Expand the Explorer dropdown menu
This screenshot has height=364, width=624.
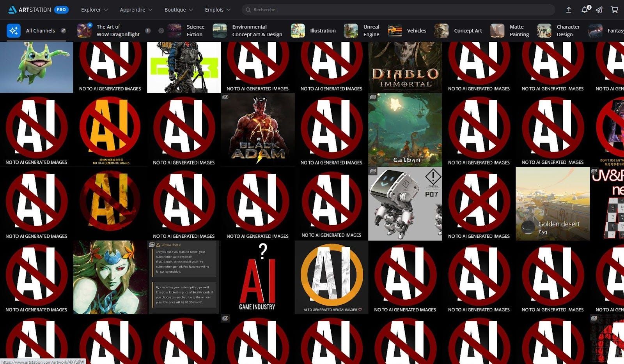(x=94, y=10)
